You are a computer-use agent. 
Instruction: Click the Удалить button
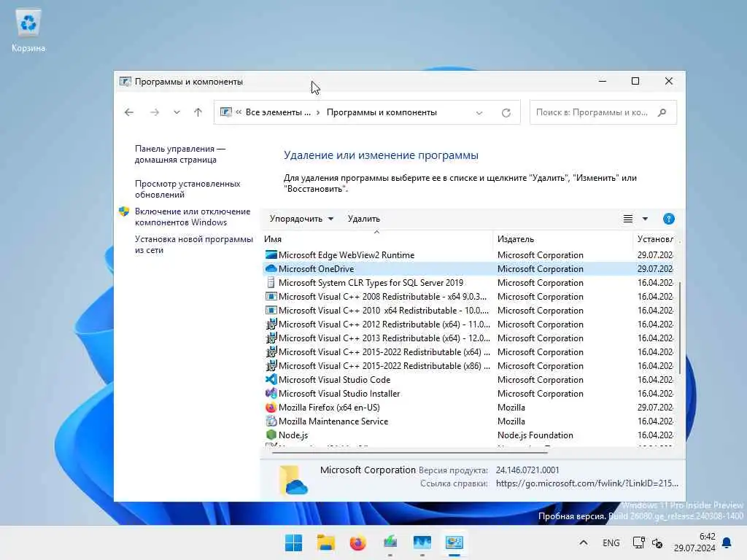tap(363, 219)
